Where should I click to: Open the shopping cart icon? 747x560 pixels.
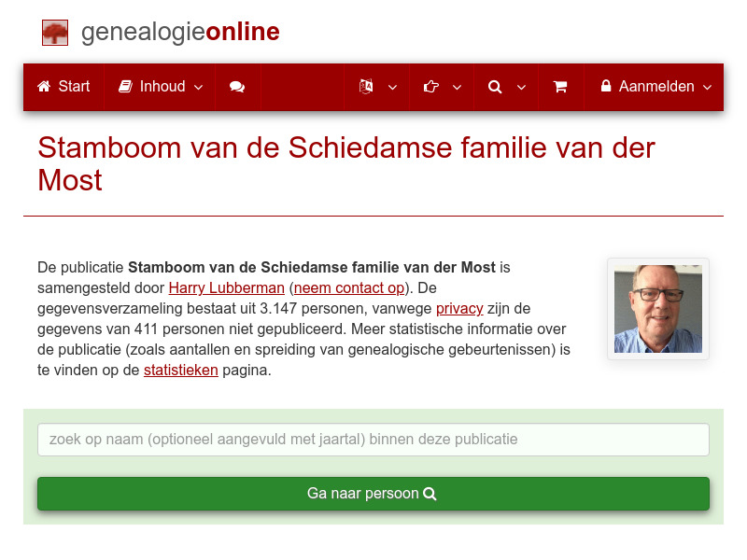(560, 86)
